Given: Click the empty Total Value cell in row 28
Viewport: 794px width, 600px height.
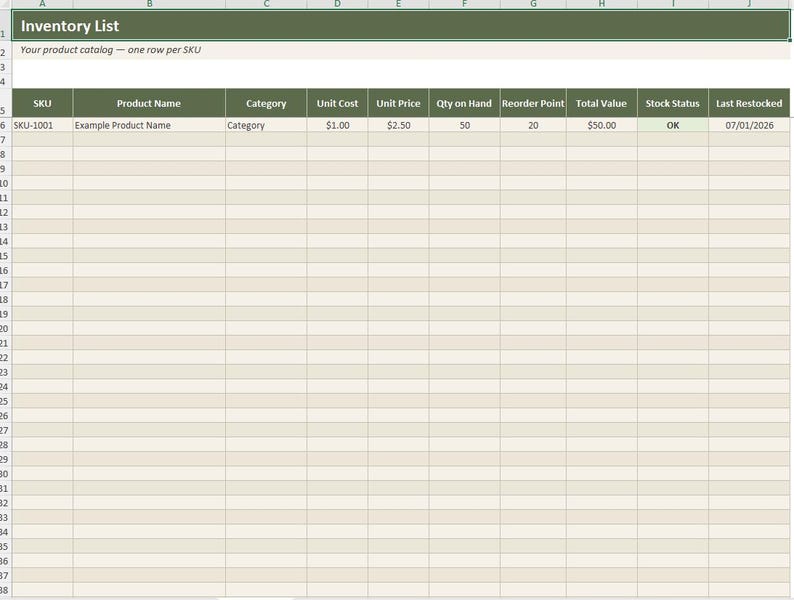Looking at the screenshot, I should tap(602, 445).
